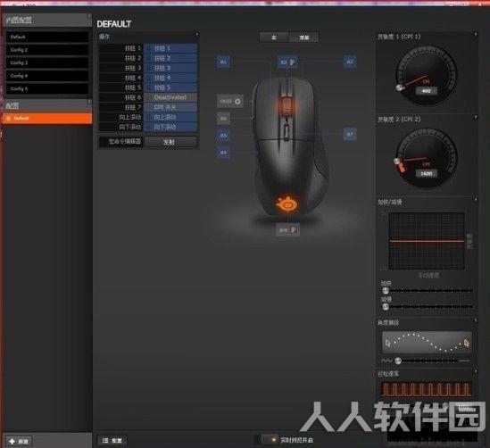Open the 按钮 6 Deactivated assignment dropdown
The image size is (490, 448).
[x=170, y=97]
